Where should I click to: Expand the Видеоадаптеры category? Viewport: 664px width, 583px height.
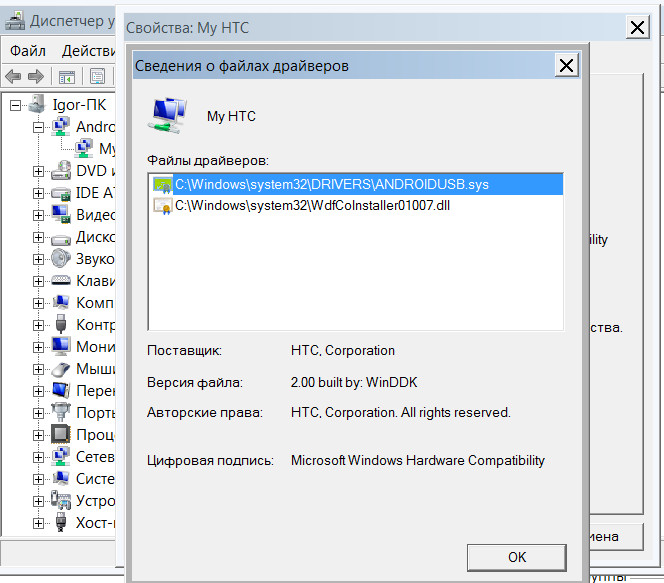[38, 215]
